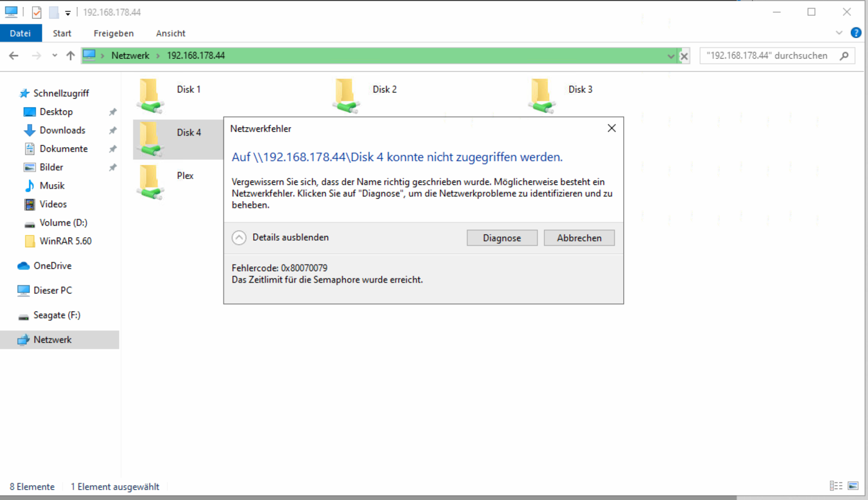Open the Disk 3 network share folder
Viewport: 868px width, 500px height.
pyautogui.click(x=561, y=96)
